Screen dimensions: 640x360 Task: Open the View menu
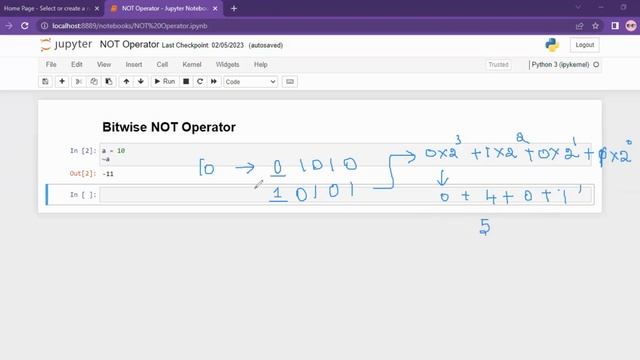(x=104, y=64)
